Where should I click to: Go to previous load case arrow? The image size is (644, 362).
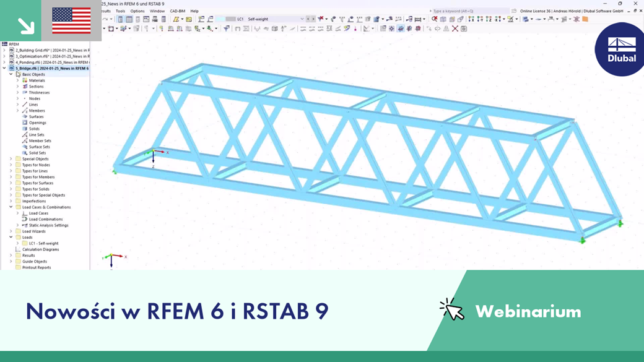pyautogui.click(x=308, y=19)
